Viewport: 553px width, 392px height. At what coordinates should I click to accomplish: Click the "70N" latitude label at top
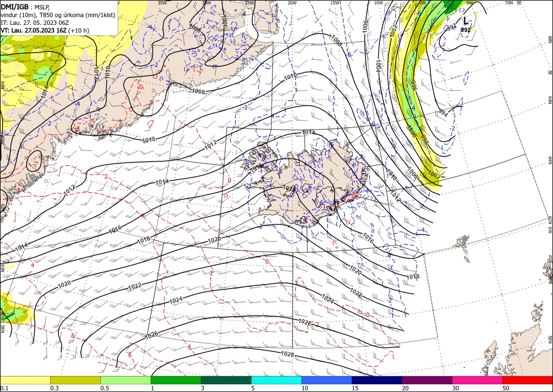(x=509, y=3)
